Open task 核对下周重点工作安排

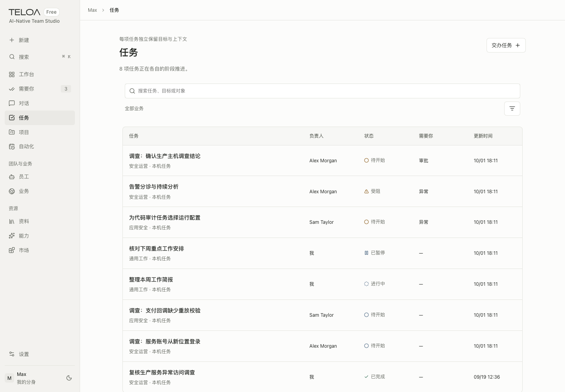pyautogui.click(x=157, y=249)
